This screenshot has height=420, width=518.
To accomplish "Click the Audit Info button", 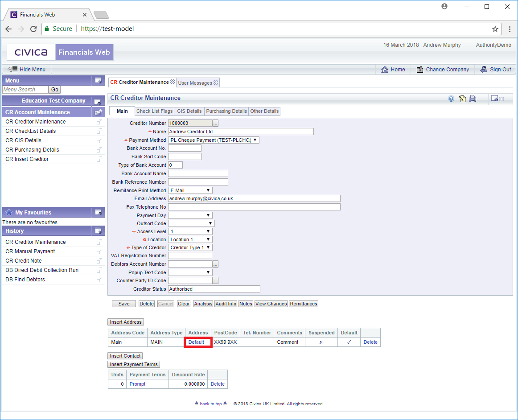I will coord(226,304).
